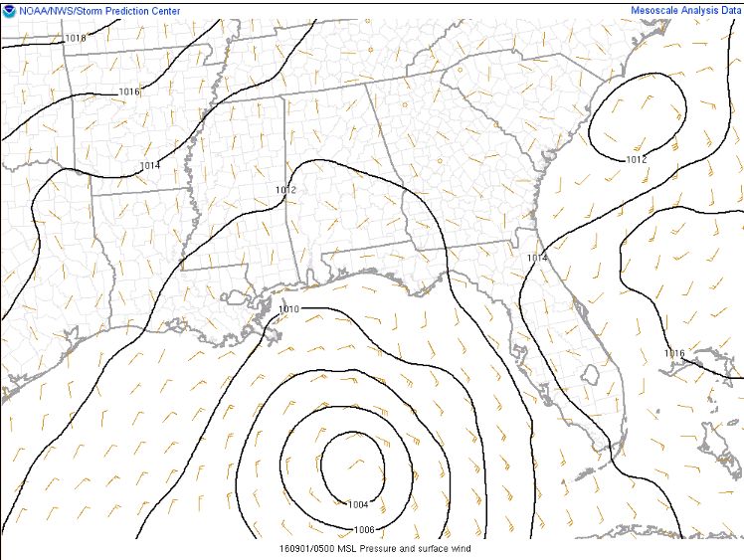The height and width of the screenshot is (560, 744).
Task: Click the 1014 label near northeast Florida
Action: coord(537,258)
